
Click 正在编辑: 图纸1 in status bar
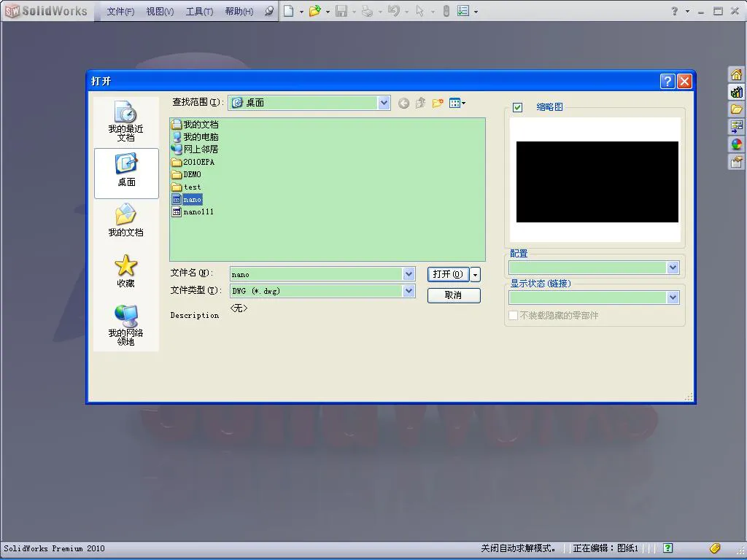tap(605, 548)
